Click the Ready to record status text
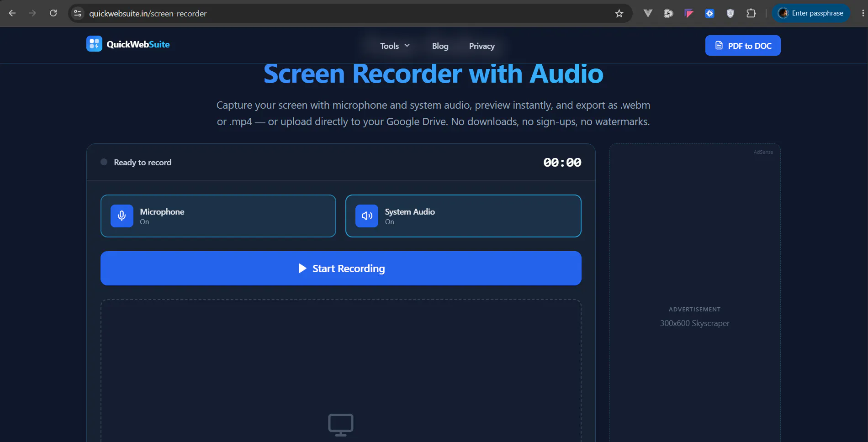The width and height of the screenshot is (868, 442). 143,163
